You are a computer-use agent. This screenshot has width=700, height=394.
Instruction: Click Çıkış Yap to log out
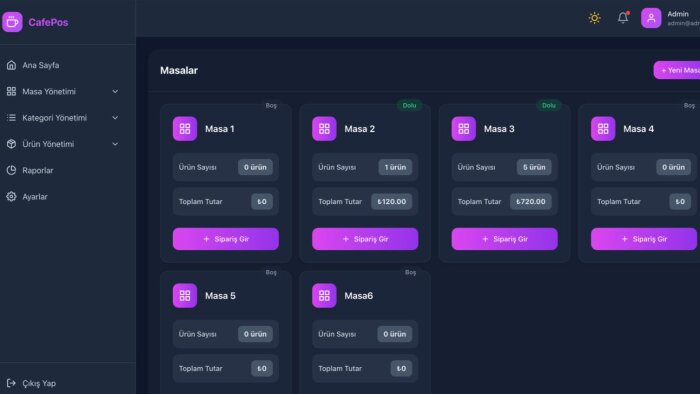click(39, 383)
